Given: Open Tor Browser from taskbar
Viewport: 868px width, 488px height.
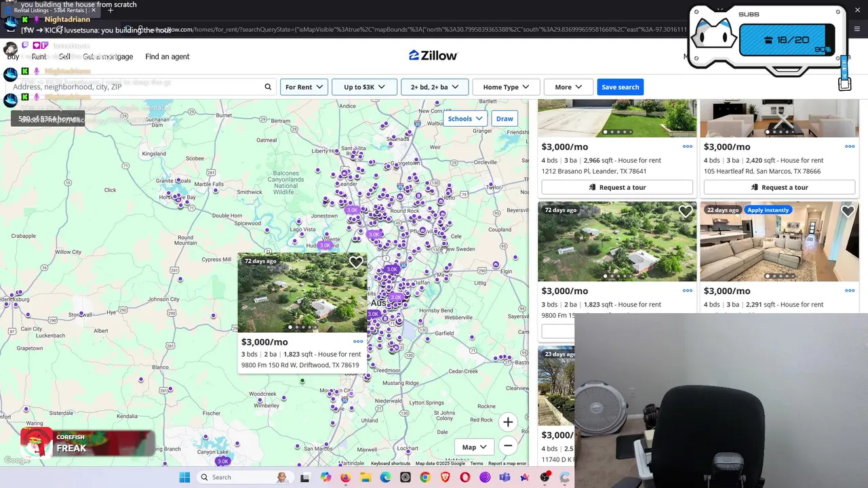Looking at the screenshot, I should pyautogui.click(x=485, y=477).
